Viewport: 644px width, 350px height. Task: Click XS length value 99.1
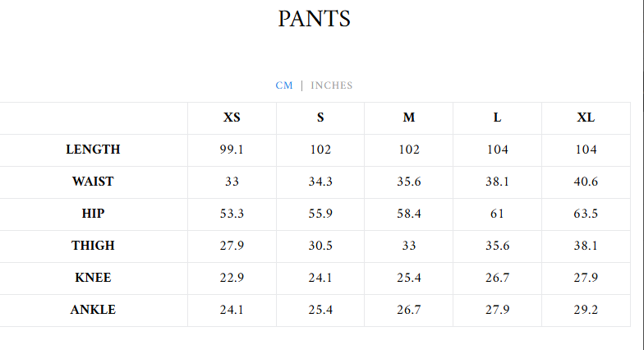[x=232, y=150]
